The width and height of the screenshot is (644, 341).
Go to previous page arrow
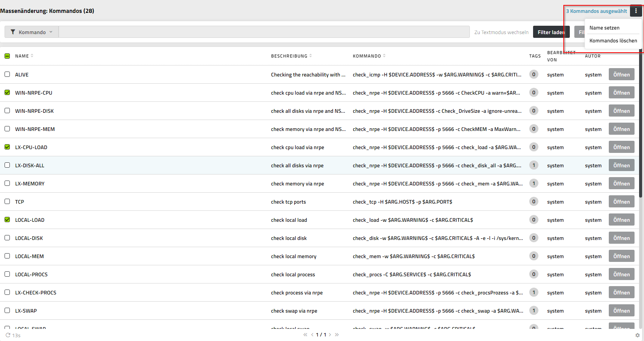pos(312,335)
